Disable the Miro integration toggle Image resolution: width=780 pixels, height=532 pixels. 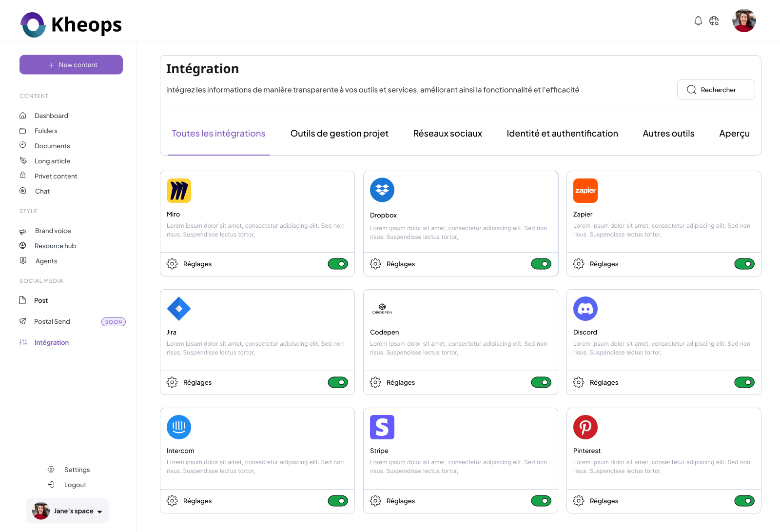point(338,264)
